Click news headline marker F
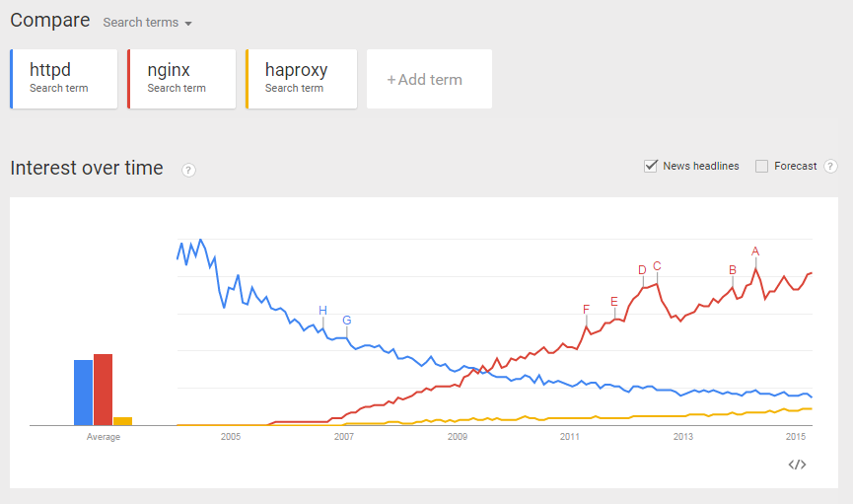 click(586, 309)
